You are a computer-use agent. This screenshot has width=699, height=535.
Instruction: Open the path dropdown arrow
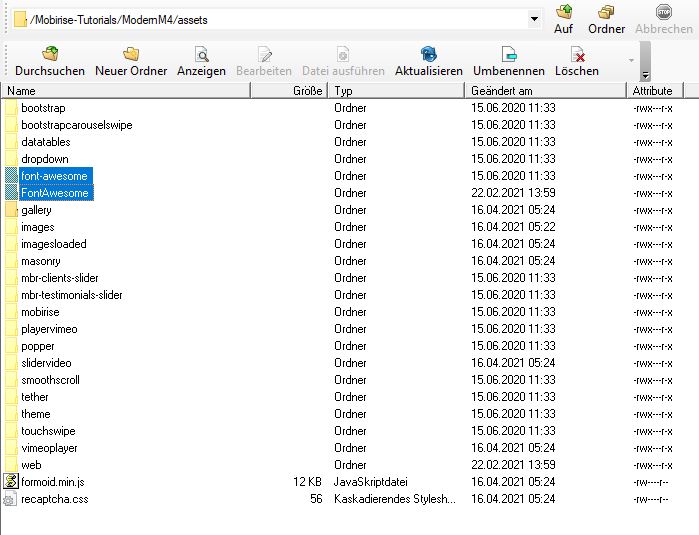534,18
